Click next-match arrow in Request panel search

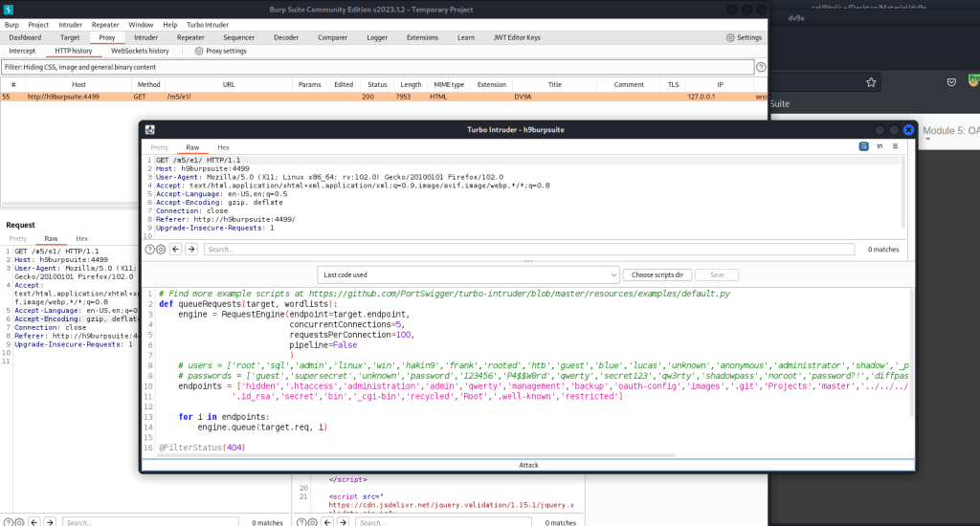point(50,522)
